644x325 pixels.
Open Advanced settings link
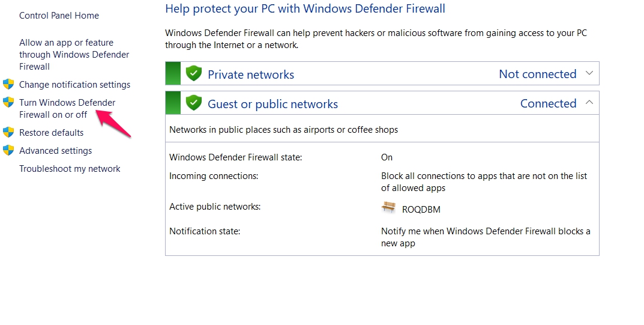pyautogui.click(x=55, y=151)
